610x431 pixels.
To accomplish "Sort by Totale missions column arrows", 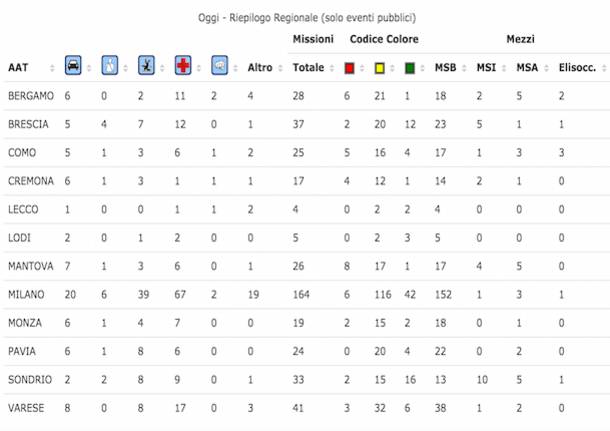I will click(332, 68).
